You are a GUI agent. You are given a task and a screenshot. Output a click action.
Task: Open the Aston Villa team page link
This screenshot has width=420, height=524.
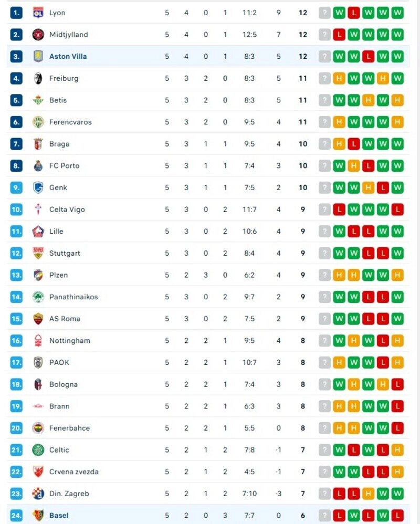[68, 56]
